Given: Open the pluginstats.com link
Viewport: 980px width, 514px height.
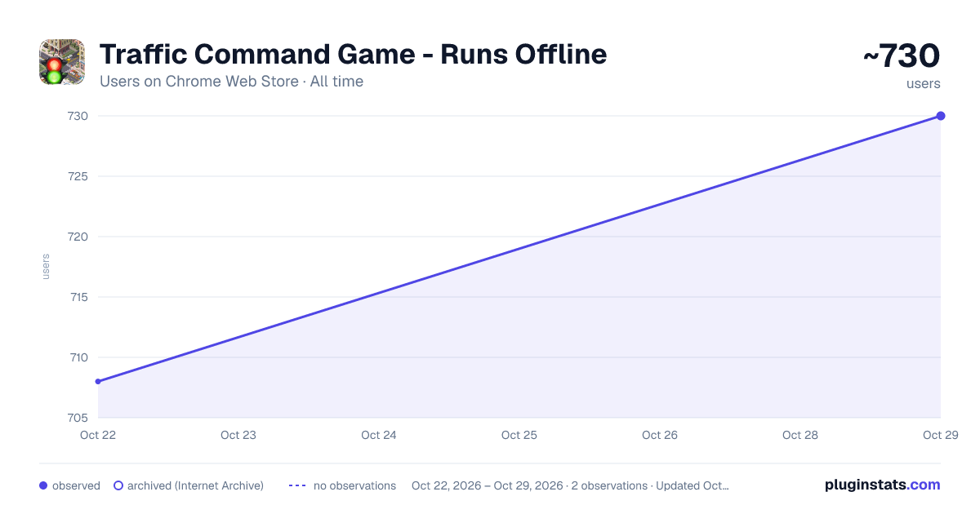Looking at the screenshot, I should (883, 485).
